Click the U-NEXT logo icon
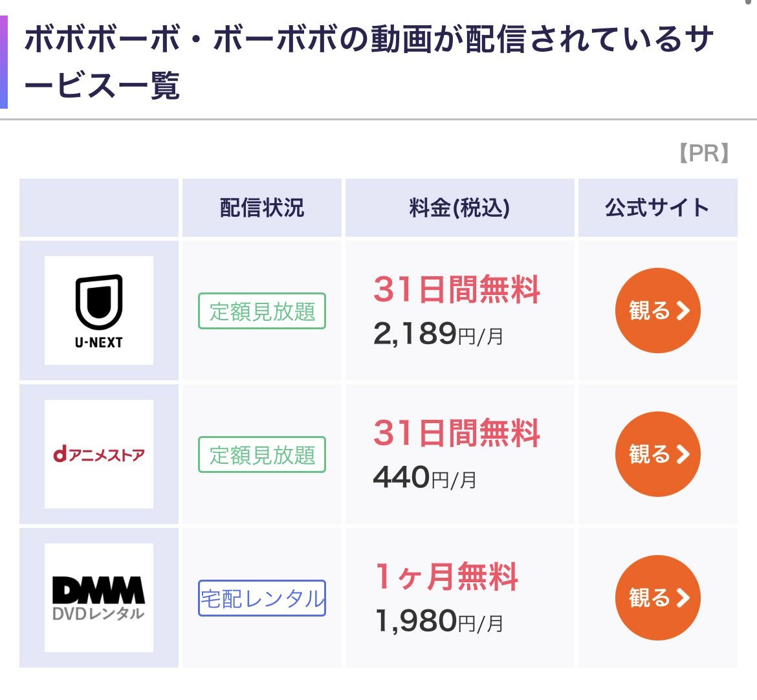The height and width of the screenshot is (700, 757). coord(99,311)
